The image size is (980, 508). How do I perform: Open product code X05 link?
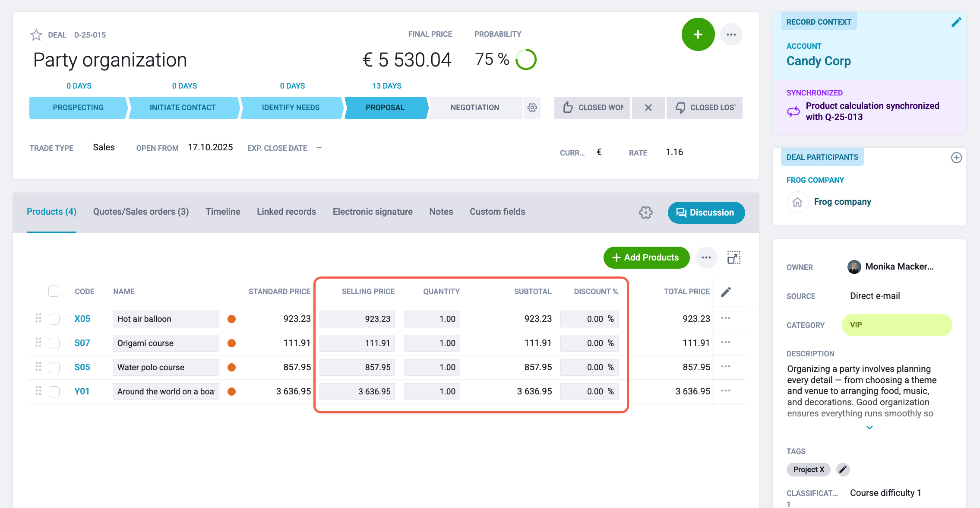82,319
